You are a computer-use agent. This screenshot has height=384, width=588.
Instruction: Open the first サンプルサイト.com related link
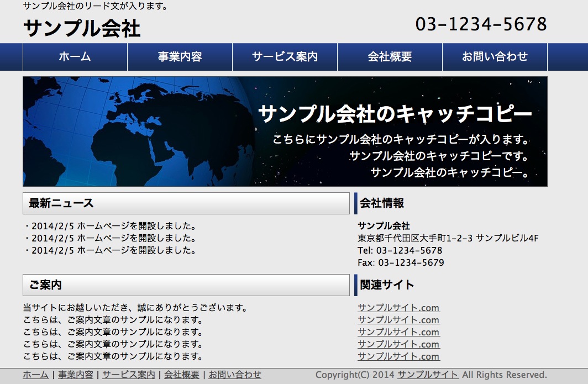pos(398,308)
